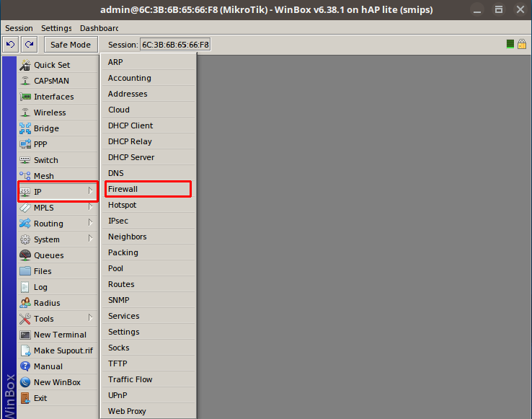Screen dimensions: 532x419
Task: Open the Session menu
Action: tap(19, 28)
